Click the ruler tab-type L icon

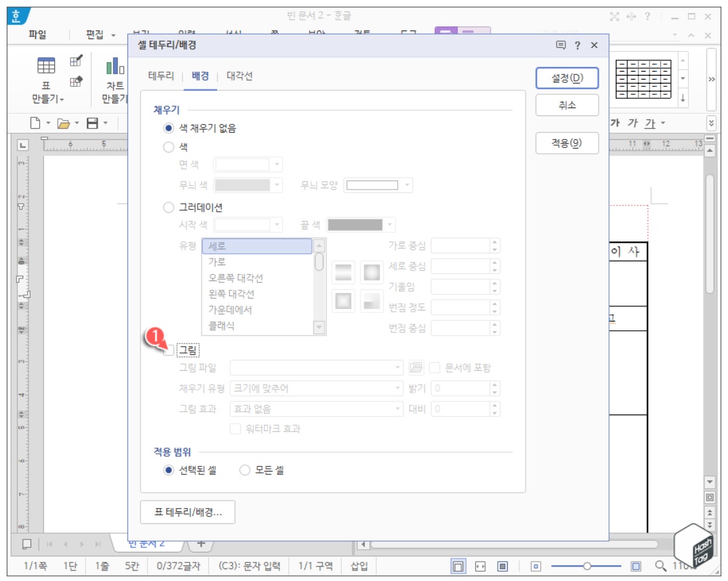tap(23, 145)
